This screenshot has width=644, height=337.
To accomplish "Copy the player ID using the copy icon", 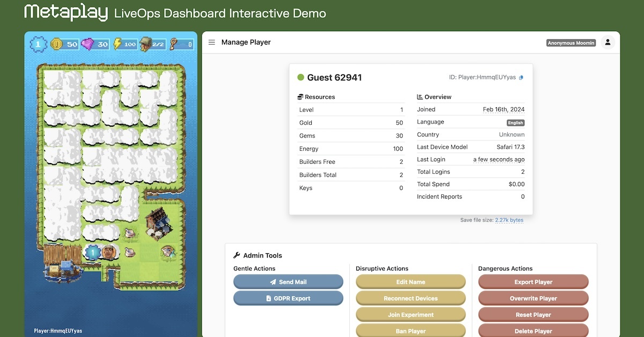I will tap(520, 77).
